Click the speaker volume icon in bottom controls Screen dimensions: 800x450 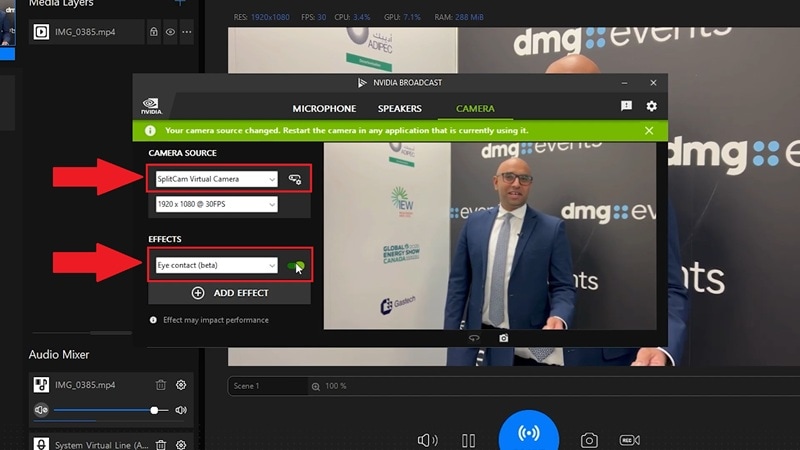coord(428,440)
